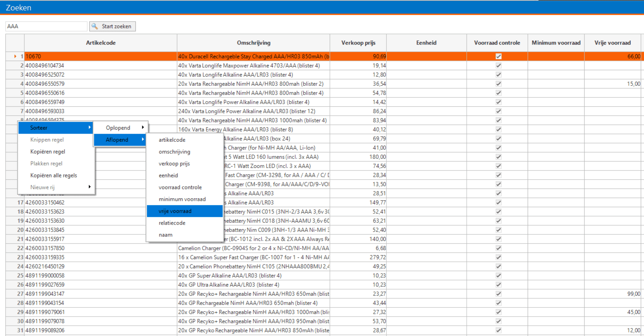
Task: Sort descending by voorraad controle
Action: coord(185,187)
